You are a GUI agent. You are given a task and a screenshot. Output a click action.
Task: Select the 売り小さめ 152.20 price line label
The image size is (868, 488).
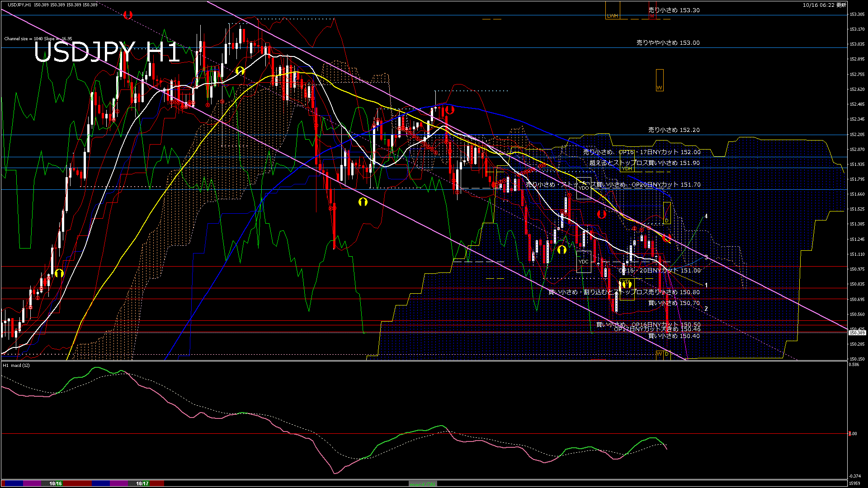coord(674,130)
